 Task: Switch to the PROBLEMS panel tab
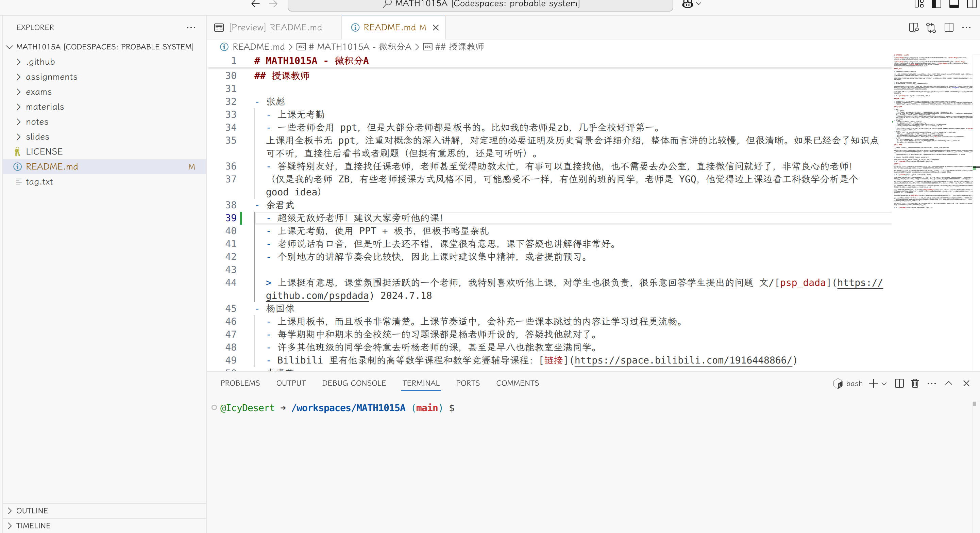[x=240, y=383]
